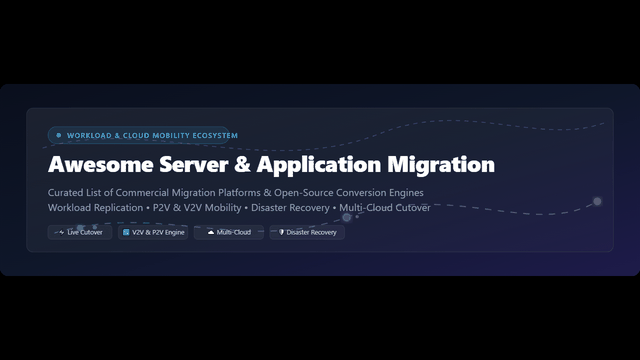Click the lightning icon in Live Cutover

click(62, 232)
